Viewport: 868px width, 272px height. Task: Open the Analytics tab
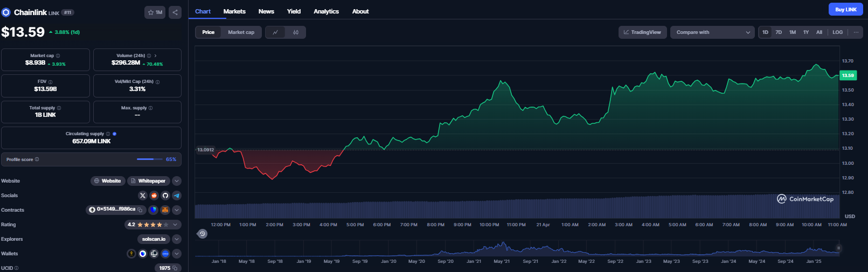(326, 11)
